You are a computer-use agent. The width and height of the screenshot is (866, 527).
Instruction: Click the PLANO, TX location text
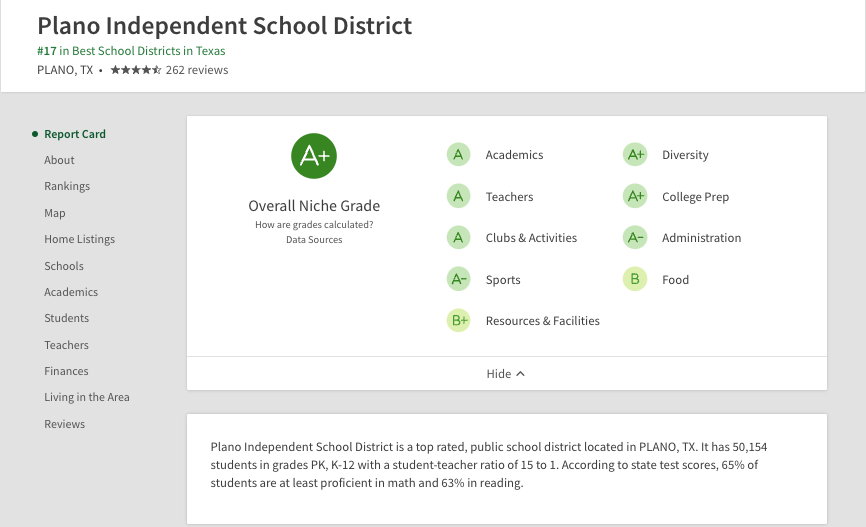tap(65, 70)
